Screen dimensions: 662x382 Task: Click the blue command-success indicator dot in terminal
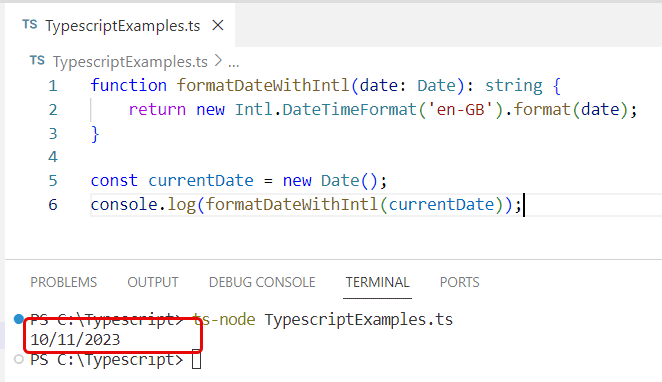[x=19, y=319]
